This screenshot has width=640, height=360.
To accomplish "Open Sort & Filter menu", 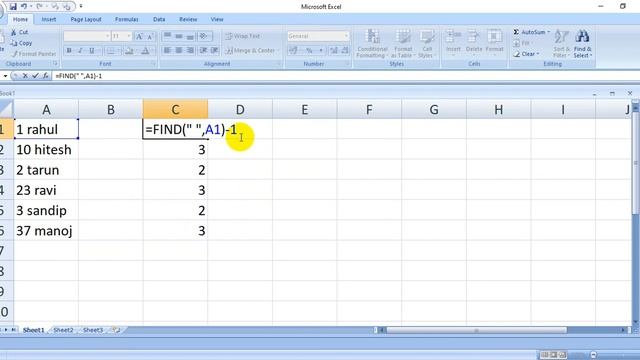I will click(562, 43).
